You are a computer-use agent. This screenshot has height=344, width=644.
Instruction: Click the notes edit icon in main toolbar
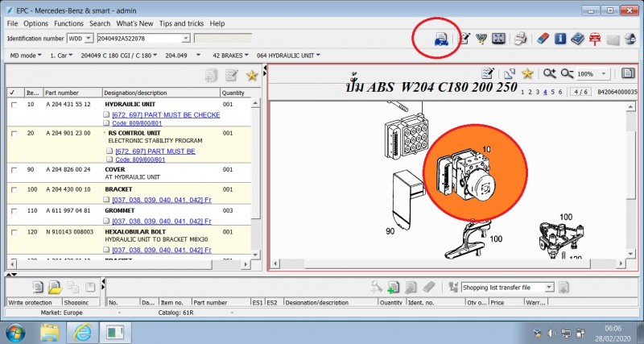464,39
